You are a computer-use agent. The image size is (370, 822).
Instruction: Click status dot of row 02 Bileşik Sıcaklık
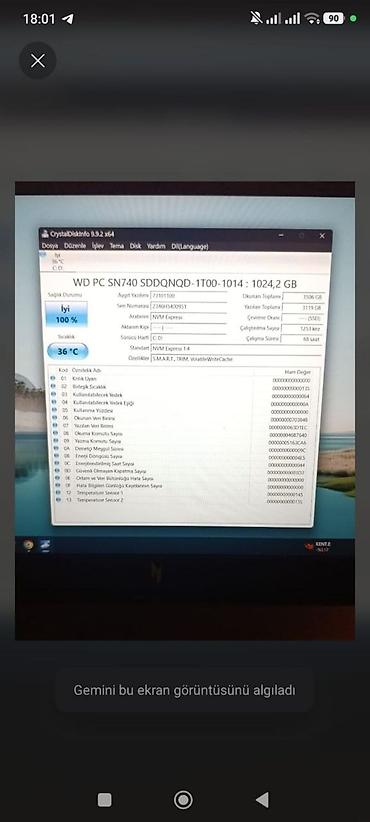coord(52,386)
